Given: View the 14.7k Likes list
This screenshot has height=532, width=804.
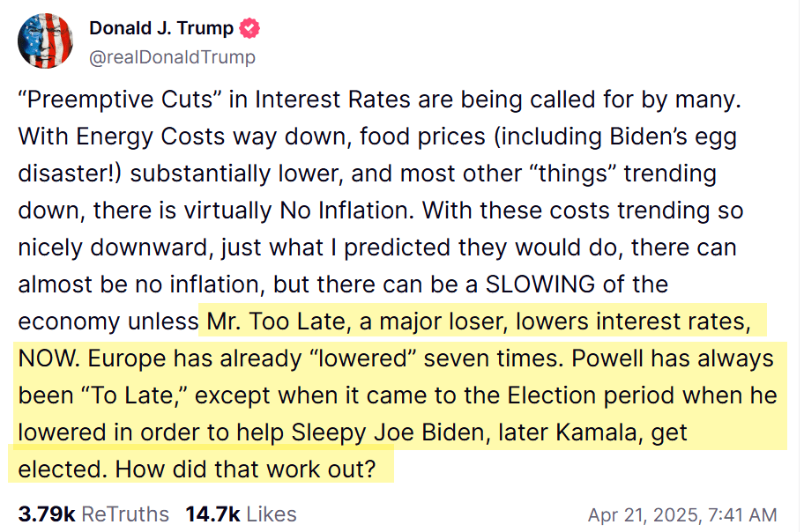Looking at the screenshot, I should [241, 514].
